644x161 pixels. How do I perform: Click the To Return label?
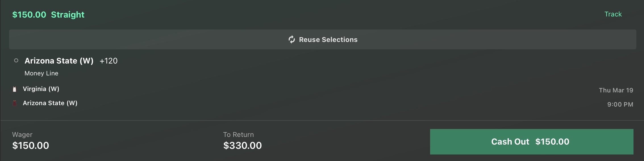point(238,135)
